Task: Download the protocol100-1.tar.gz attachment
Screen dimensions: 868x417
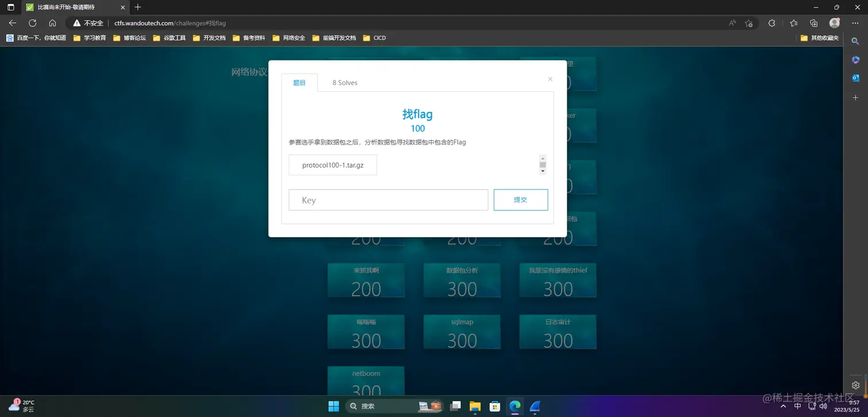Action: pyautogui.click(x=332, y=165)
